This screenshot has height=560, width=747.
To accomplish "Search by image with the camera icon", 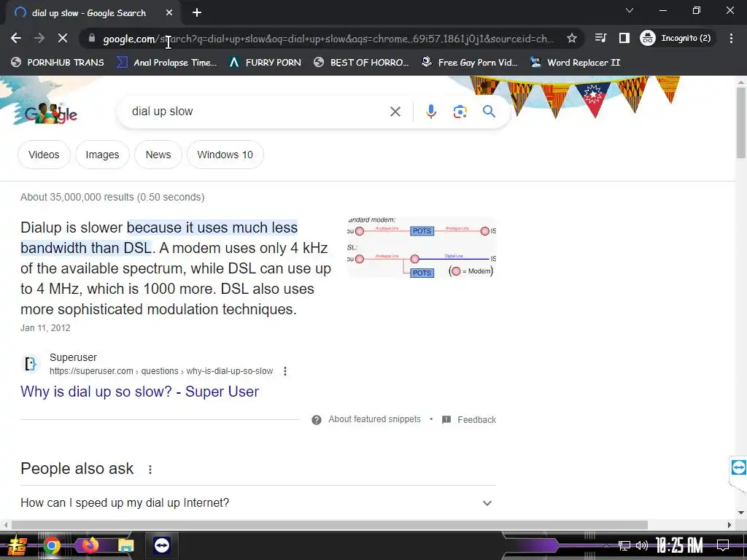I will click(460, 112).
